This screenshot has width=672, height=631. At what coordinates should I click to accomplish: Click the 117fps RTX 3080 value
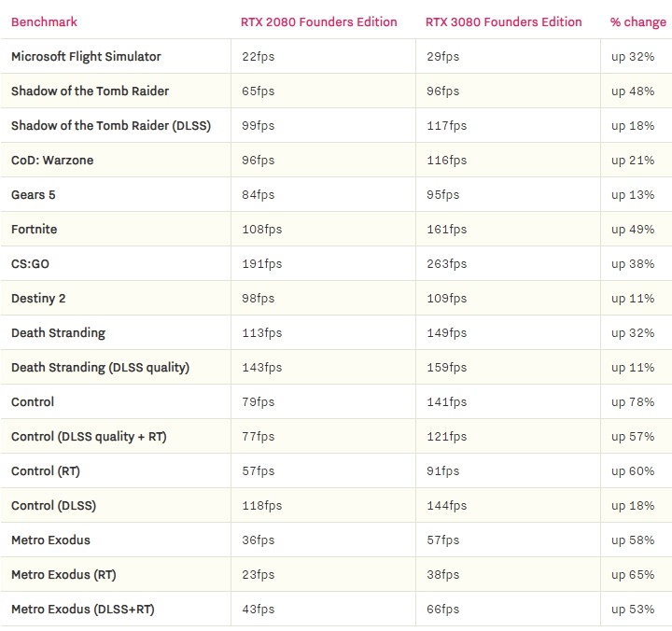(x=446, y=126)
